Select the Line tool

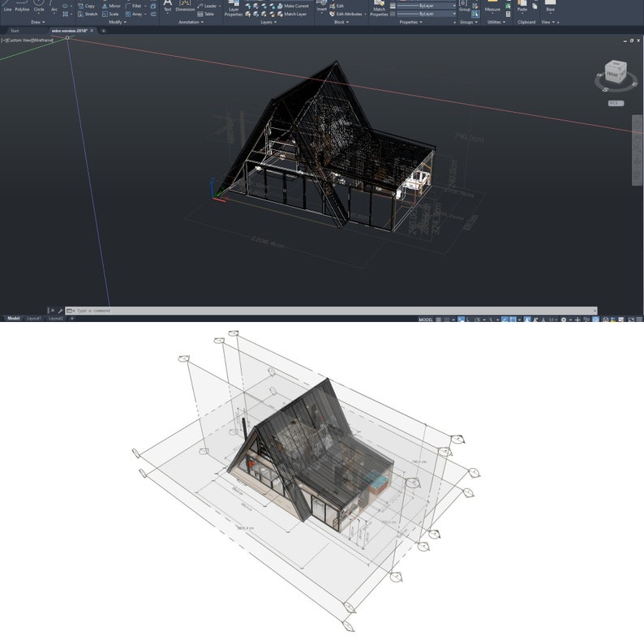coord(7,6)
